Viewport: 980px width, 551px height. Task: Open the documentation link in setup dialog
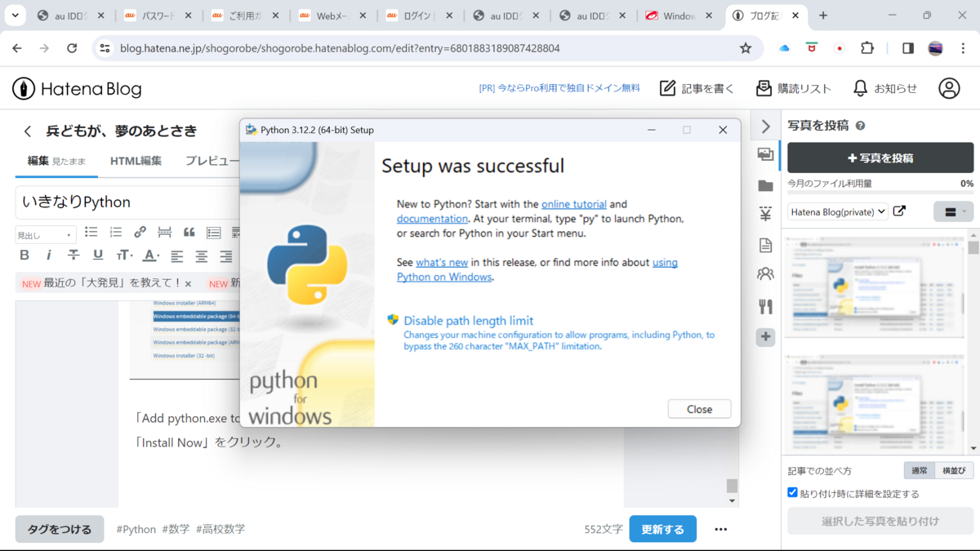pos(432,219)
